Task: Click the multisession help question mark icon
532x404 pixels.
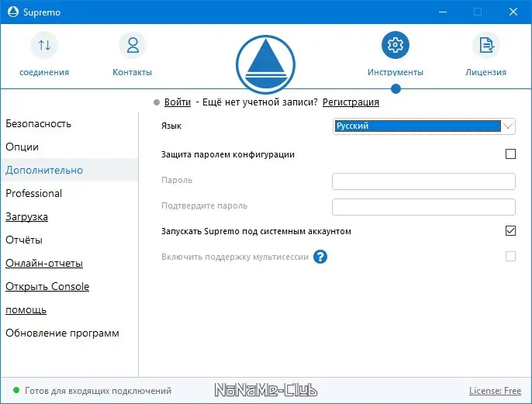Action: (320, 257)
